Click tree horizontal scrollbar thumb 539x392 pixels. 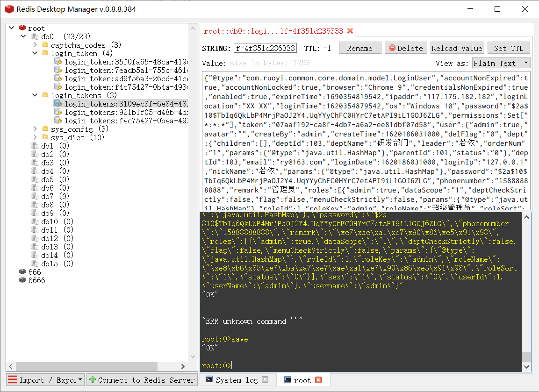pos(86,366)
